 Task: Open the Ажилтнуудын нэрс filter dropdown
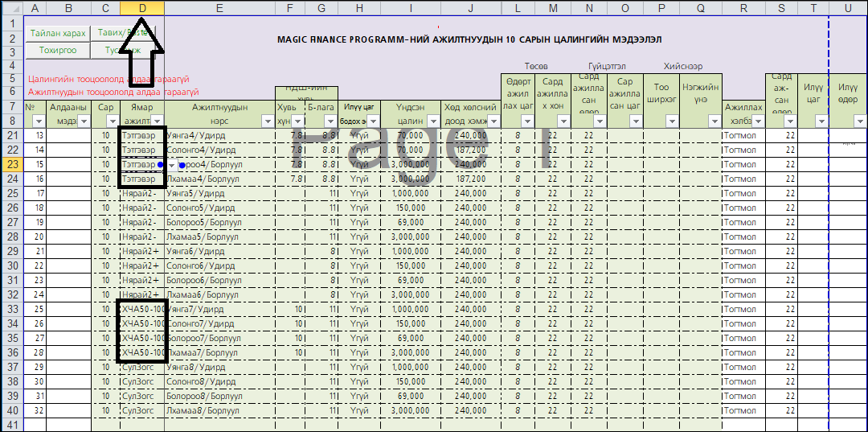(x=267, y=121)
